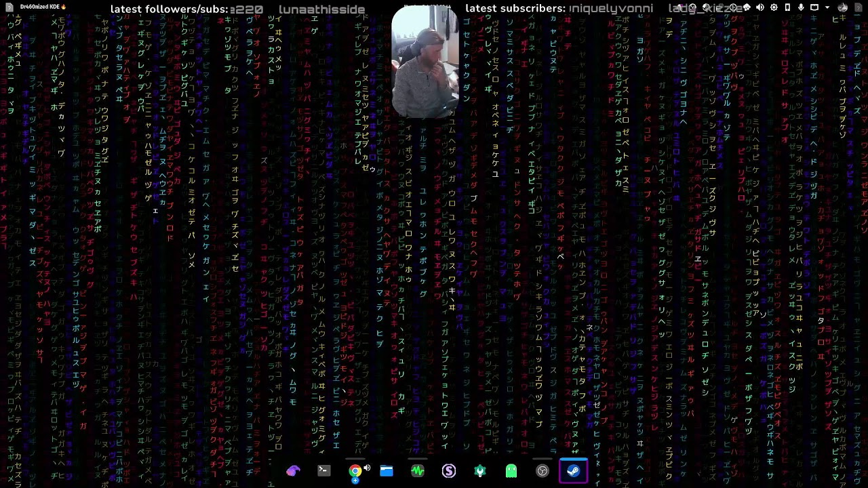Image resolution: width=868 pixels, height=488 pixels.
Task: Launch the terminal from the dock
Action: point(323,471)
